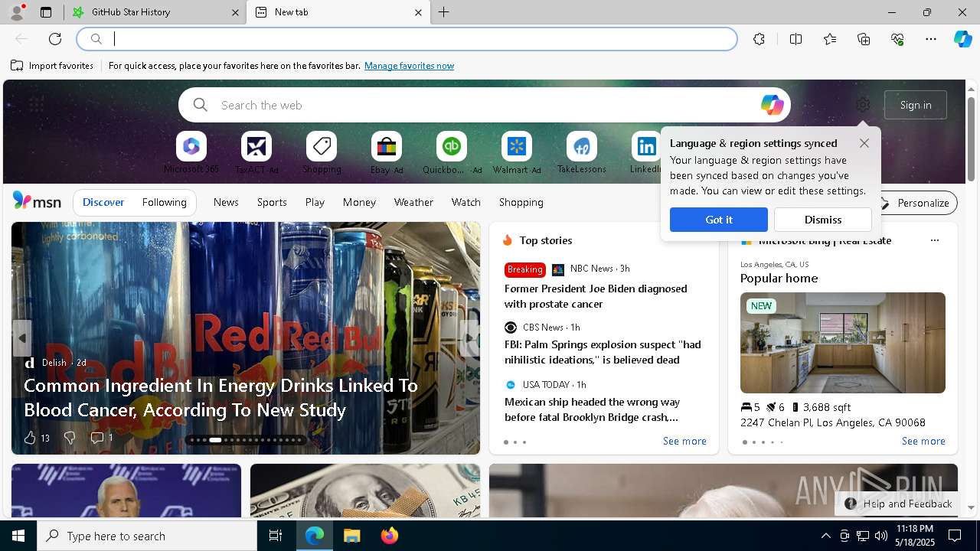Like the energy drinks article
The height and width of the screenshot is (551, 980).
pos(36,438)
